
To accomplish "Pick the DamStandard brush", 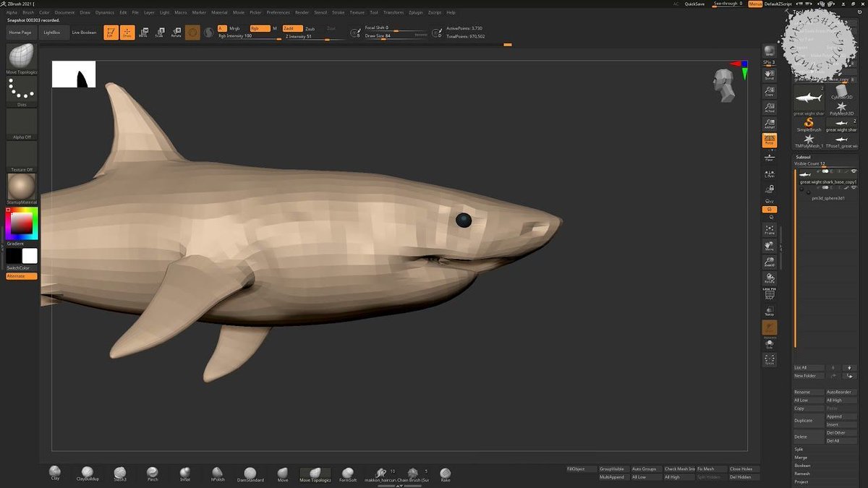I will pyautogui.click(x=250, y=473).
